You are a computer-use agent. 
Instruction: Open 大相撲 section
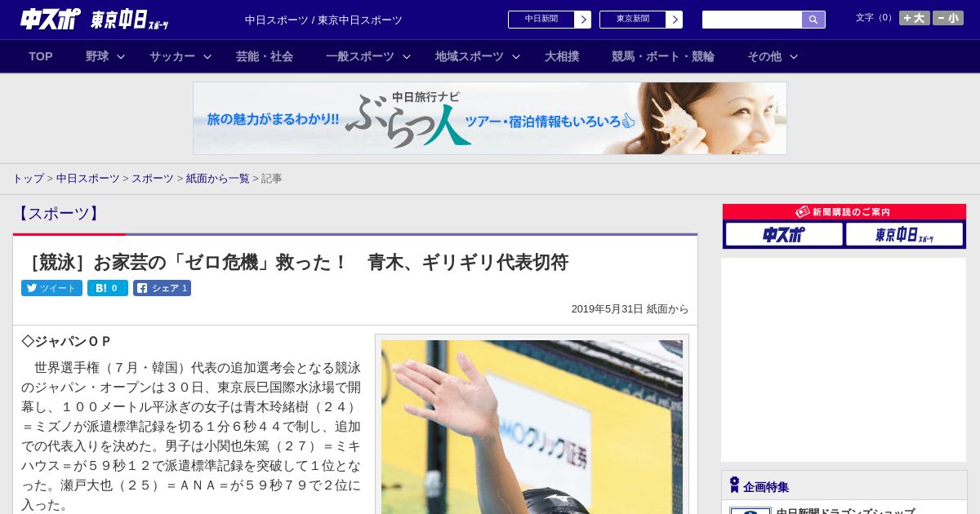[562, 56]
